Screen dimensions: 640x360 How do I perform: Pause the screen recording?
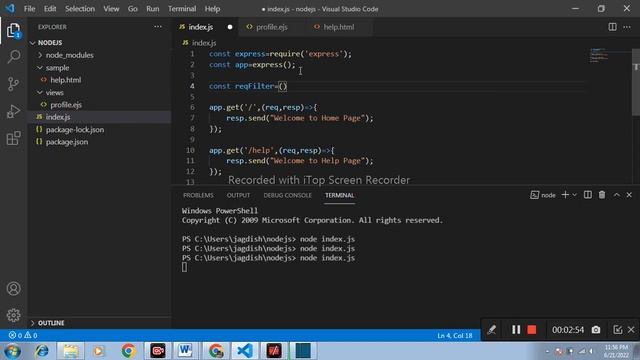516,329
